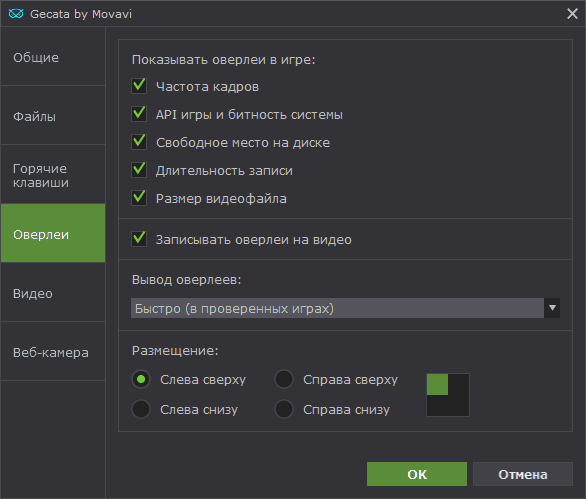
Task: Uncheck the Частота кадров checkbox
Action: [x=139, y=86]
